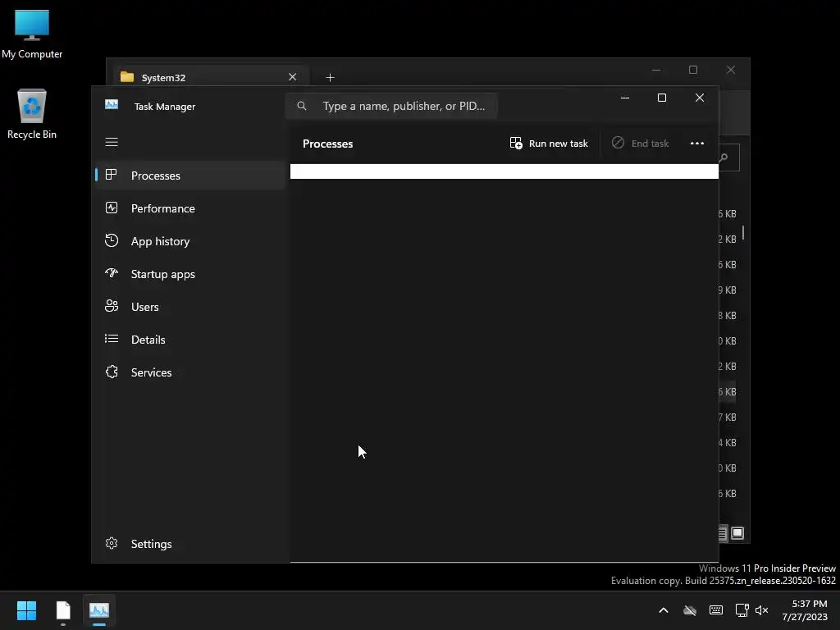Open My Computer desktop icon
Viewport: 840px width, 630px height.
32,34
